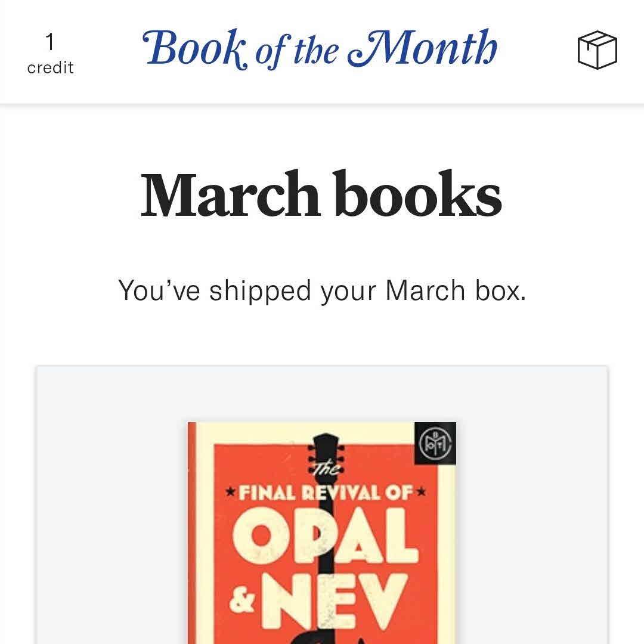Click 'FINAL REVIVAL OF' title text
The height and width of the screenshot is (644, 644).
coord(326,493)
